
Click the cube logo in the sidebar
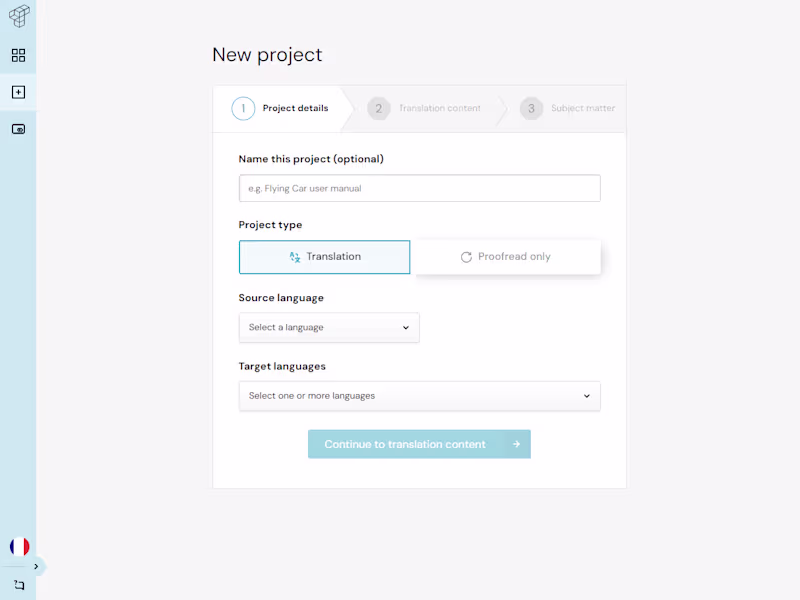tap(18, 16)
